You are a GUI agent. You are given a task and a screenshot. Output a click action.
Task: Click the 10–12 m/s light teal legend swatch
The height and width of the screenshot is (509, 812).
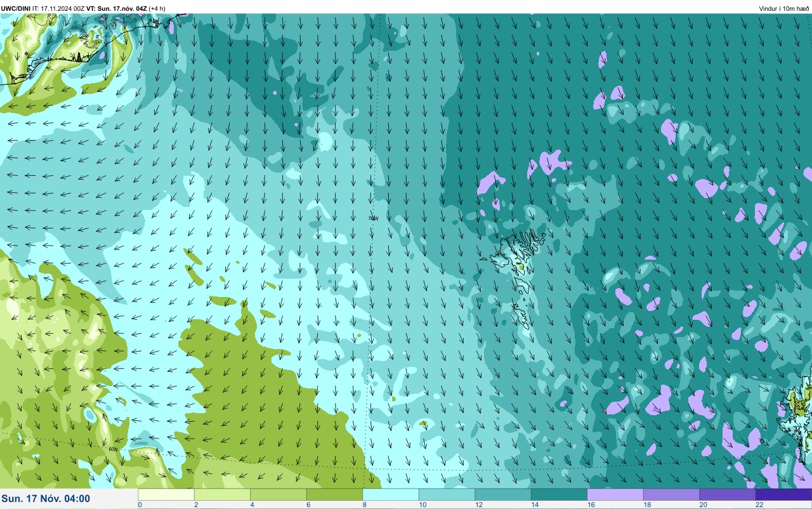pos(447,494)
